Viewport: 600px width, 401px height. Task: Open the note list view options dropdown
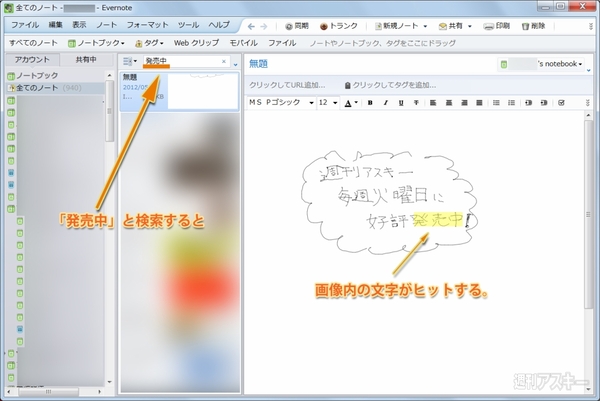click(x=130, y=61)
